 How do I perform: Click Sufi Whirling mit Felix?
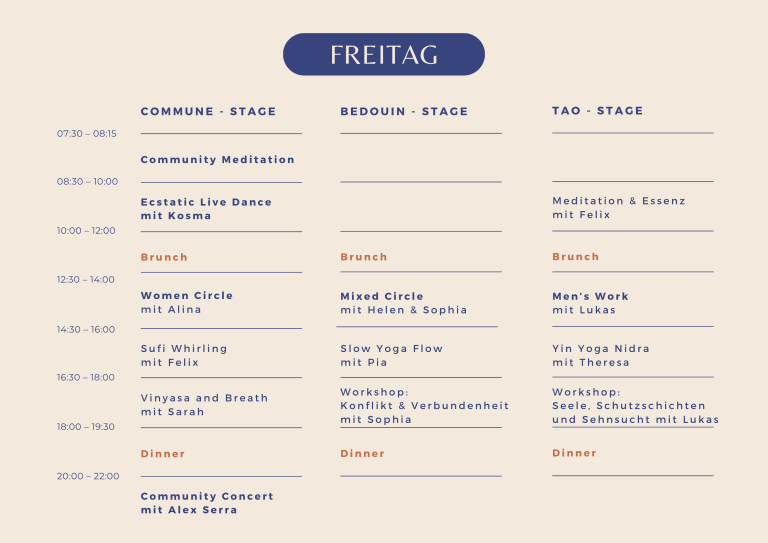point(184,355)
